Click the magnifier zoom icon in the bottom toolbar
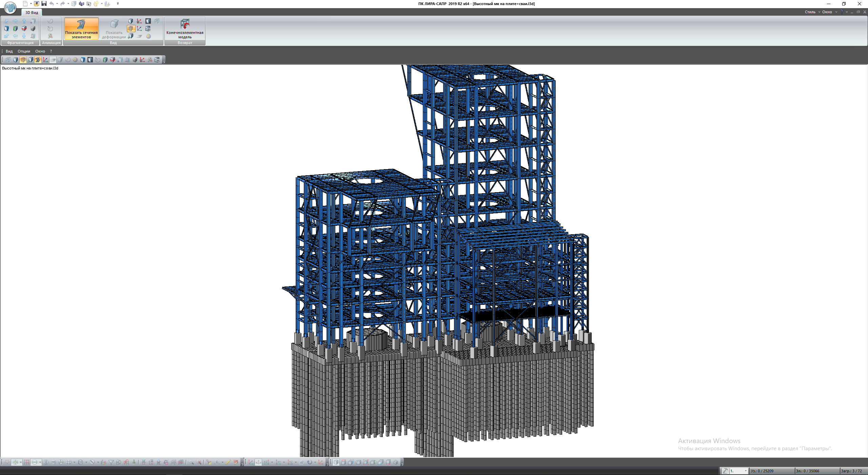The width and height of the screenshot is (868, 475). click(191, 462)
